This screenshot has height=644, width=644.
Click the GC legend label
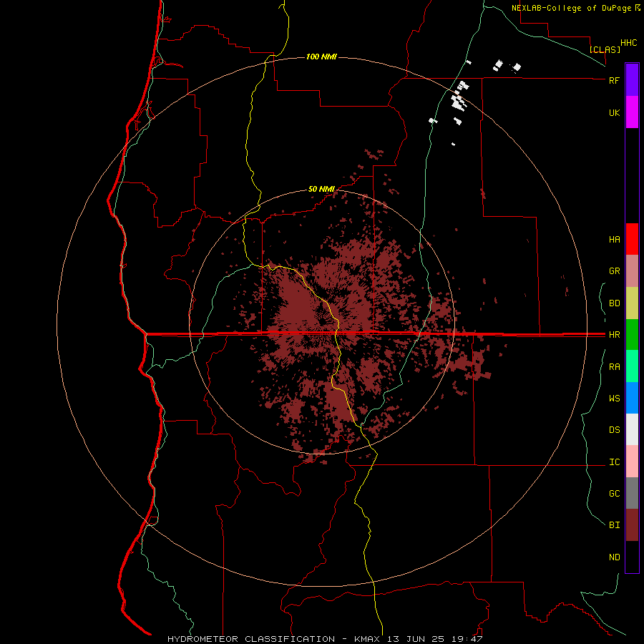point(614,494)
